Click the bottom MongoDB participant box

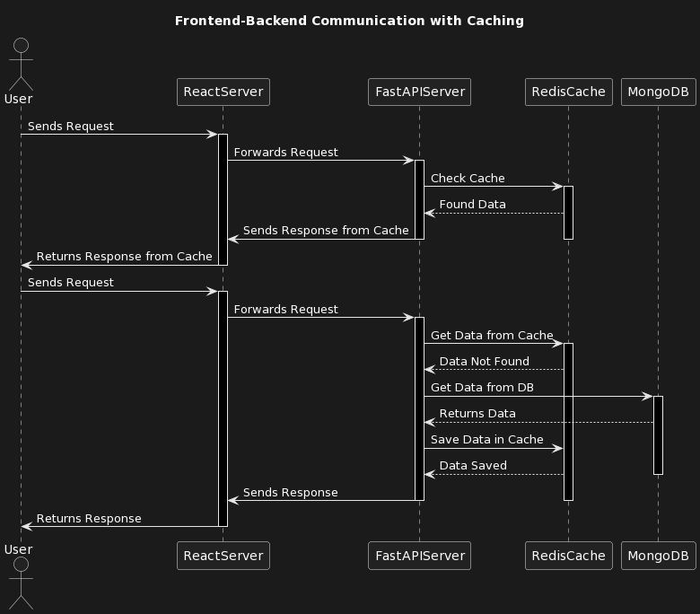(x=658, y=556)
